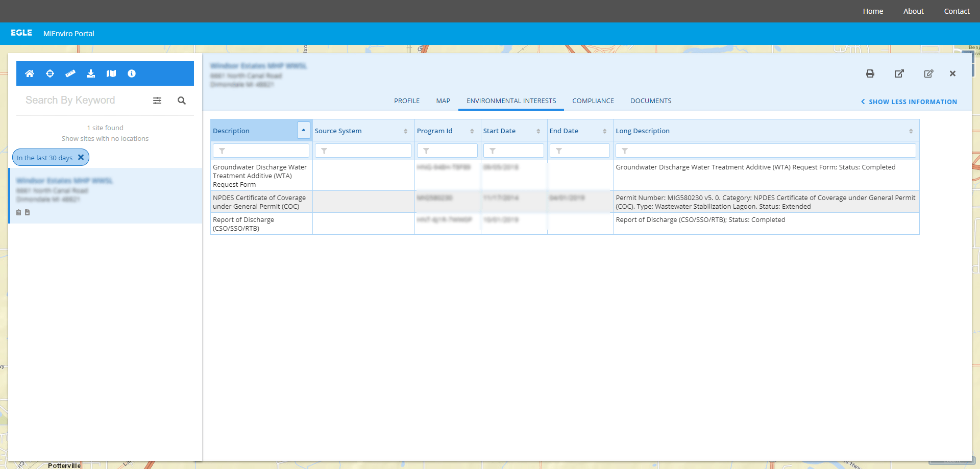This screenshot has height=469, width=980.
Task: Open the site in a new window icon
Action: (899, 73)
